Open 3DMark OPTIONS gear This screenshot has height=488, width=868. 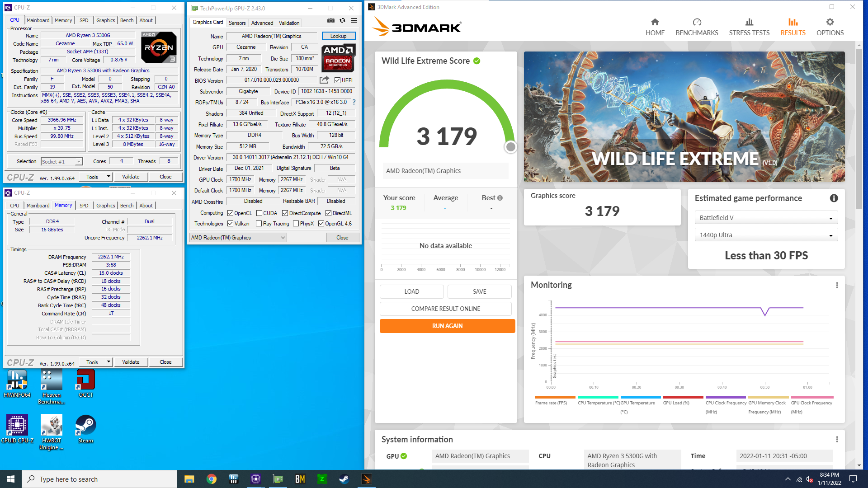click(x=830, y=27)
